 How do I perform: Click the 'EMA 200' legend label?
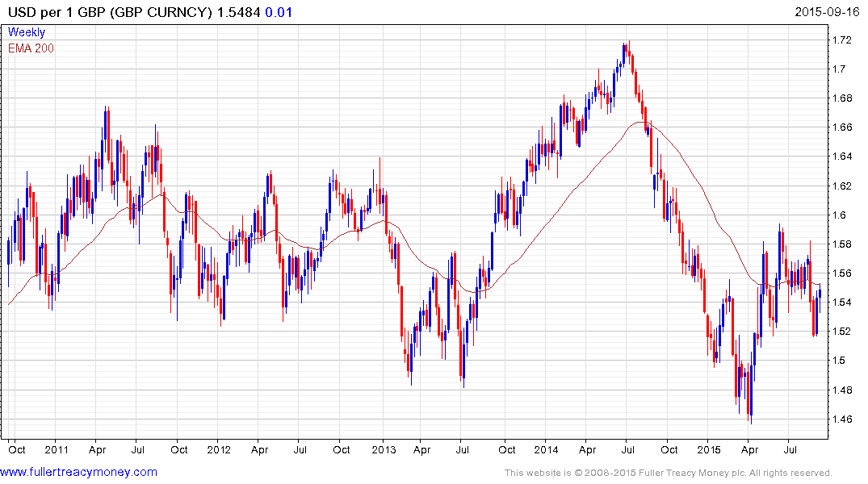point(31,48)
